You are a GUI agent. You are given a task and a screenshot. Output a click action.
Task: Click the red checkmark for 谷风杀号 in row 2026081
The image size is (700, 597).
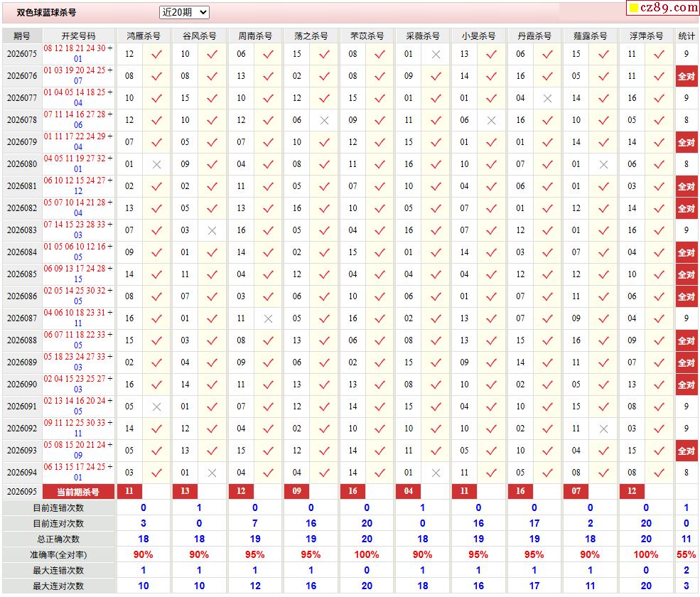[212, 186]
